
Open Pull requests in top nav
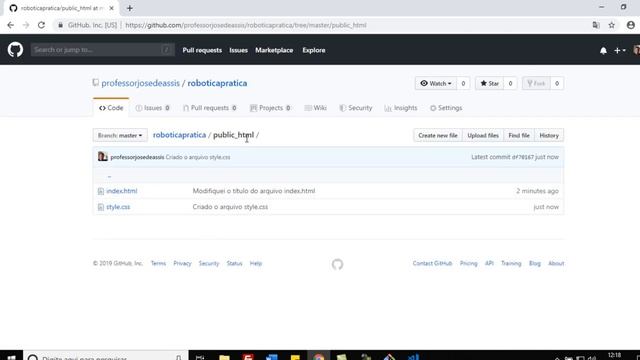pyautogui.click(x=202, y=50)
